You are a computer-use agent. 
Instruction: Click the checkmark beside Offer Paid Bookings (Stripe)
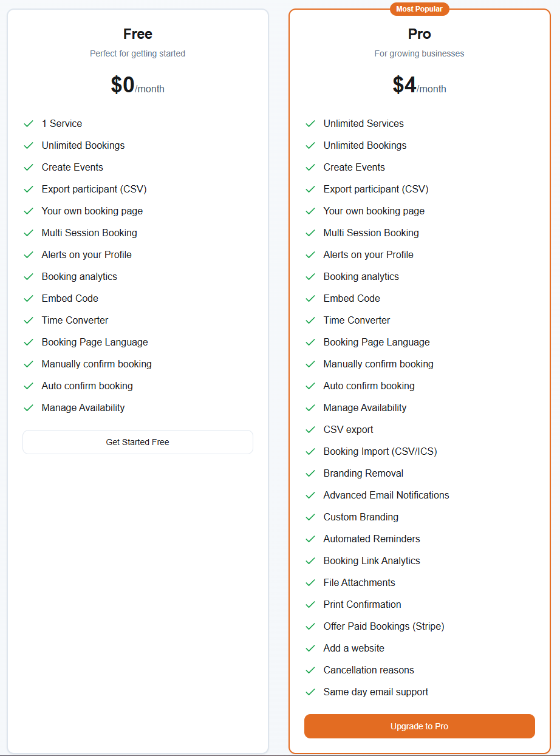tap(310, 626)
